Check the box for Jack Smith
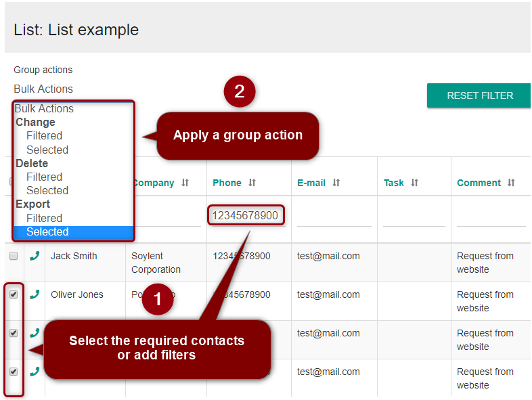The image size is (532, 400). (14, 256)
